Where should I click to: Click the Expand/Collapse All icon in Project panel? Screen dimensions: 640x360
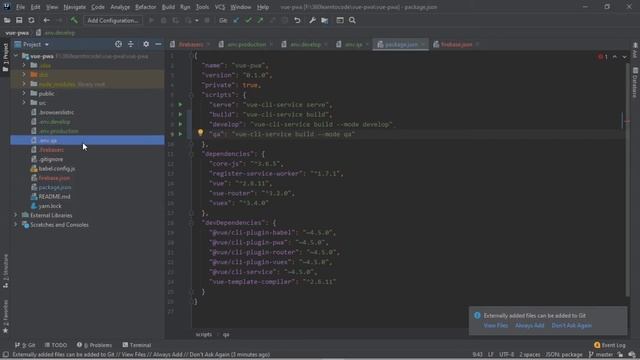131,44
